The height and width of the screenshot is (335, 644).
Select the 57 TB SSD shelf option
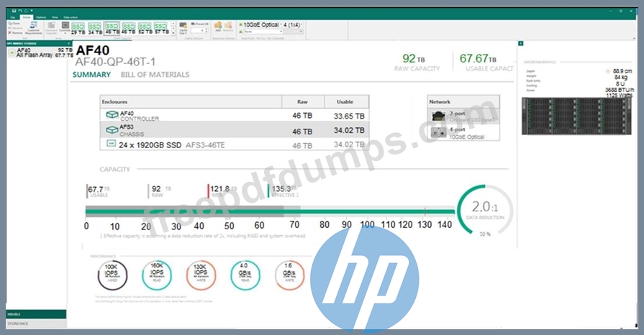point(161,28)
